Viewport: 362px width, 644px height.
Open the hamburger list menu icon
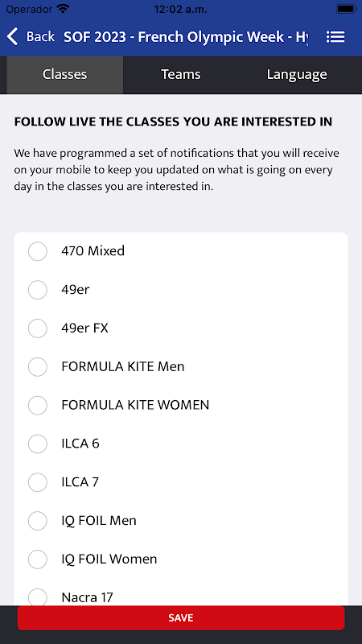click(335, 37)
